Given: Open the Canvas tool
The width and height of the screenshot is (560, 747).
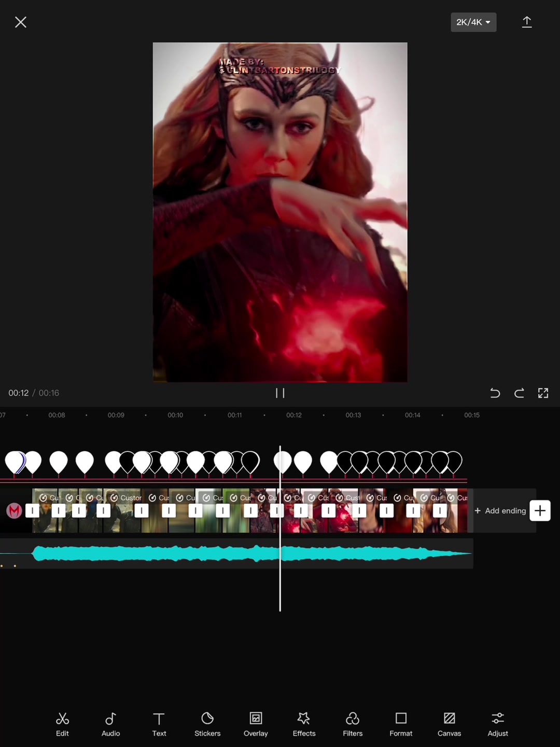Looking at the screenshot, I should pos(449,724).
